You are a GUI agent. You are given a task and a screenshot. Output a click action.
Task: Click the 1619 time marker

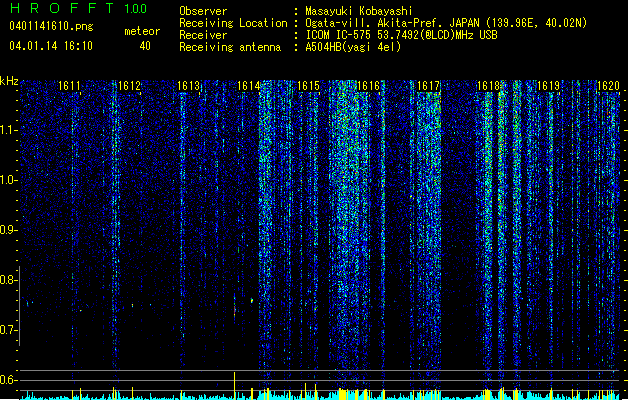(548, 86)
